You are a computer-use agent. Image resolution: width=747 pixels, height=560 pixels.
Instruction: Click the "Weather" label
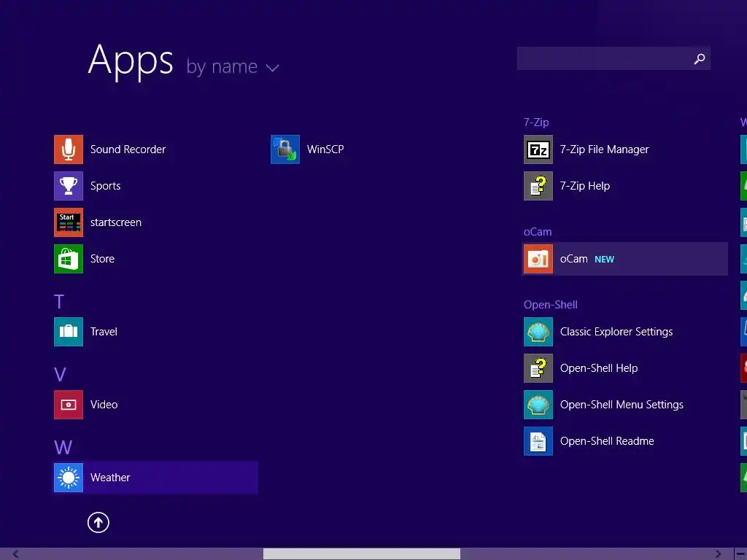110,477
